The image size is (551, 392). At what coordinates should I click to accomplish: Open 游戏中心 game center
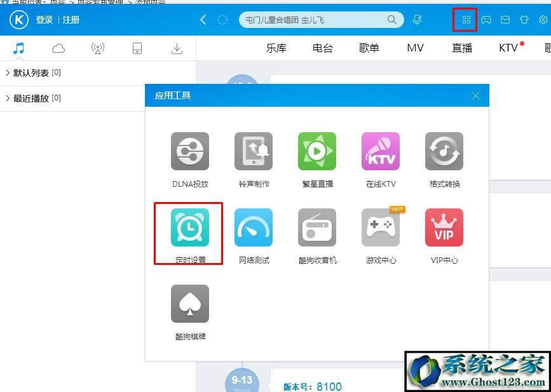coord(381,227)
